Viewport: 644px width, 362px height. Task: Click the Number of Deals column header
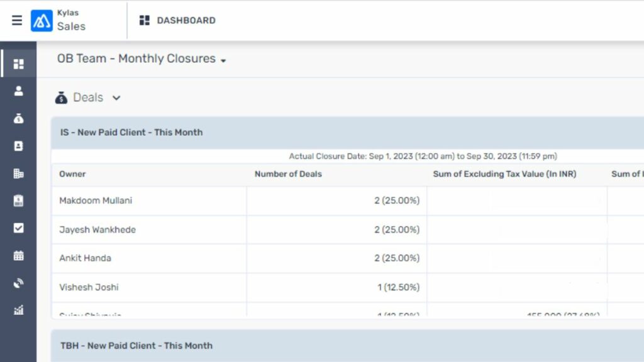pos(287,174)
